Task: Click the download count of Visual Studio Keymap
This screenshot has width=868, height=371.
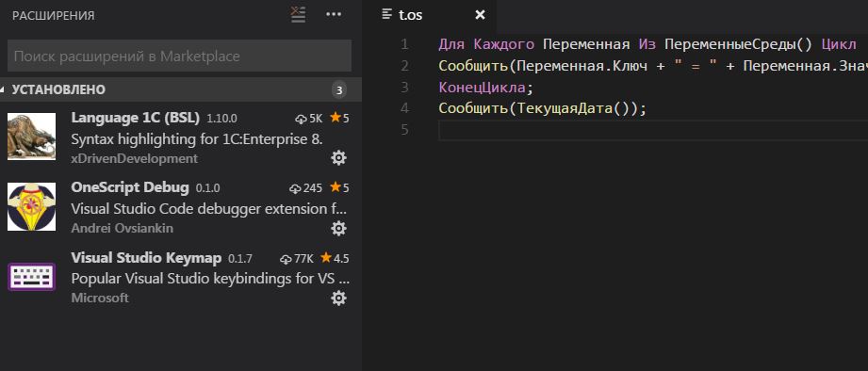Action: [297, 258]
